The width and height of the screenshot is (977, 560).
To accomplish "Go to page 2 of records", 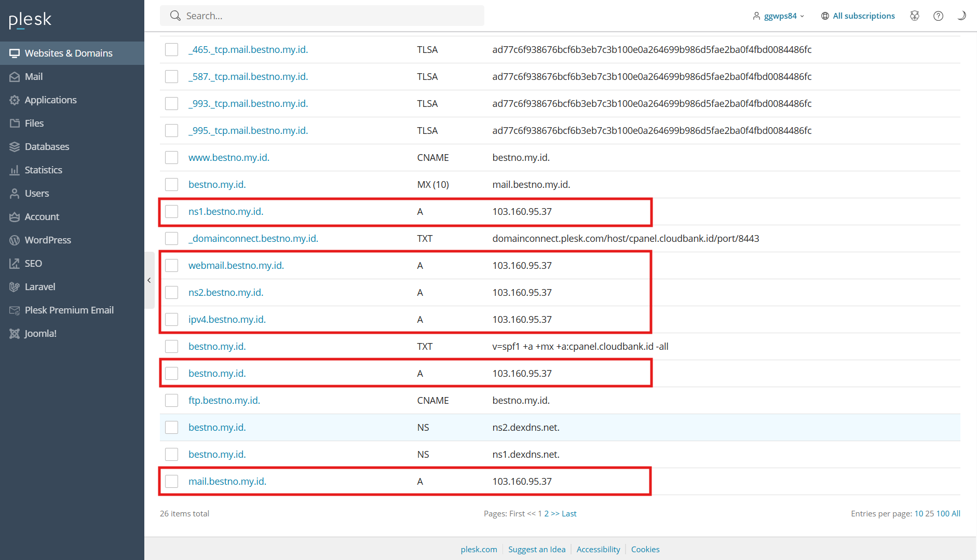I will coord(546,513).
